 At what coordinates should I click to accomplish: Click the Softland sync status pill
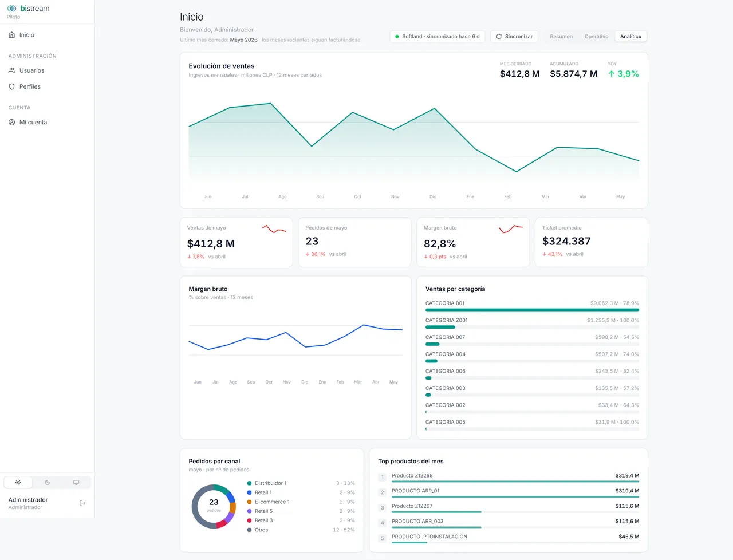point(438,36)
